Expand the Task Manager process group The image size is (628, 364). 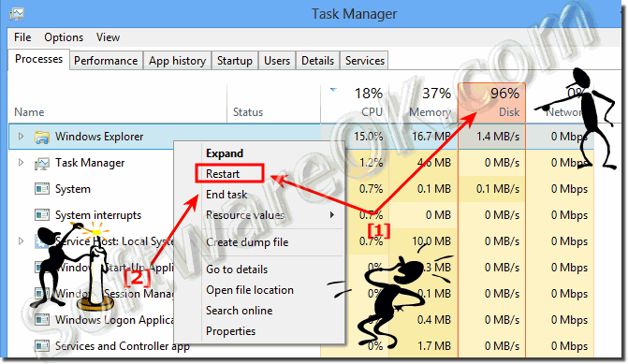click(21, 163)
